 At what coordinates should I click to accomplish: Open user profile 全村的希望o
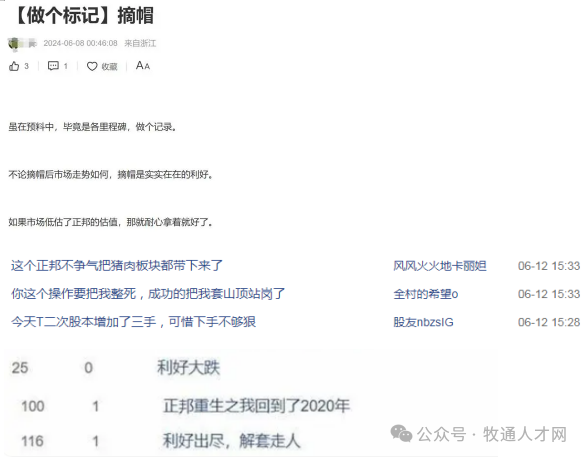click(x=426, y=294)
